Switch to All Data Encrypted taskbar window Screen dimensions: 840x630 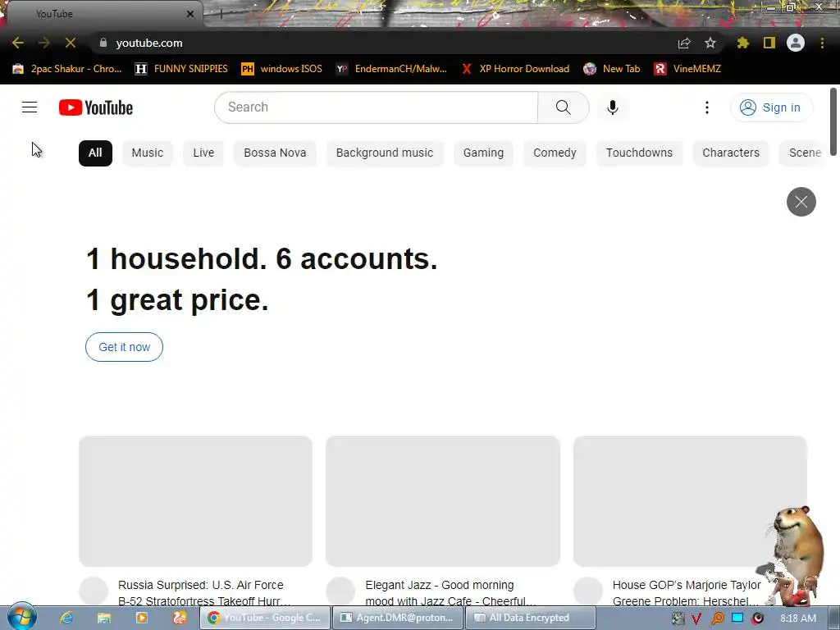(531, 618)
